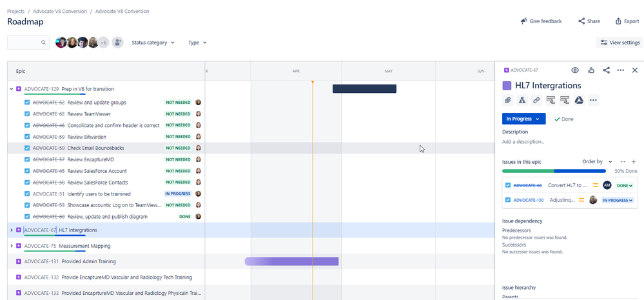Open View settings
644x300 pixels.
click(620, 43)
